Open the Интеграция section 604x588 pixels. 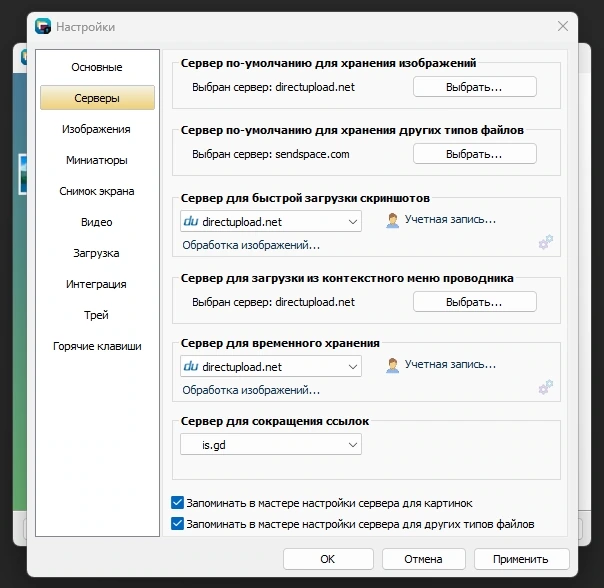click(96, 284)
